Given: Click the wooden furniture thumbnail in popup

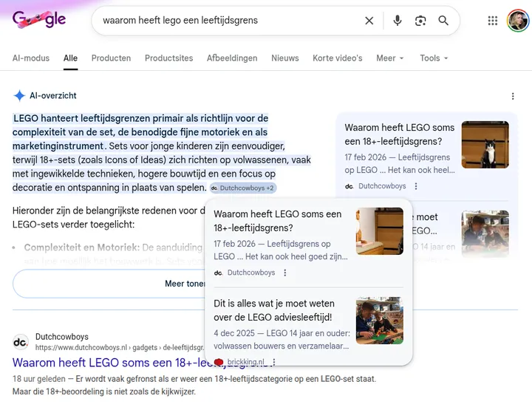Looking at the screenshot, I should [x=380, y=231].
